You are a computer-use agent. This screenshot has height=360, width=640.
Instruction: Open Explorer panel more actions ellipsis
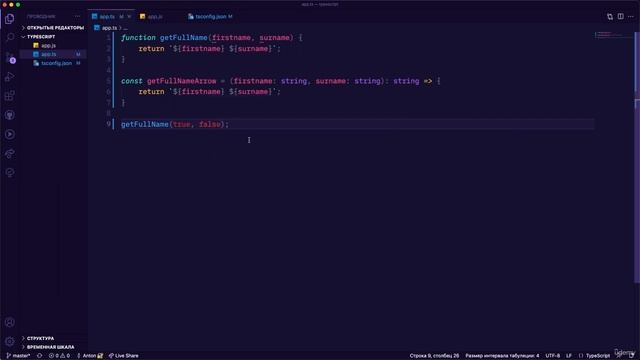coord(78,16)
